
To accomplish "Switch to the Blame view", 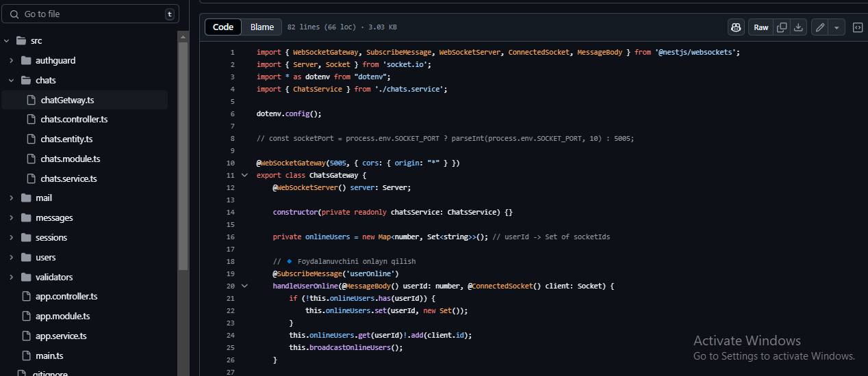I will (261, 27).
